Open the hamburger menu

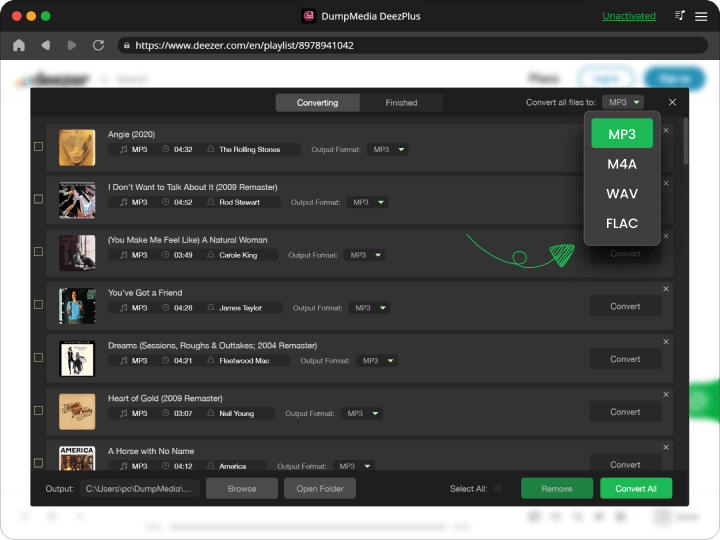(701, 17)
